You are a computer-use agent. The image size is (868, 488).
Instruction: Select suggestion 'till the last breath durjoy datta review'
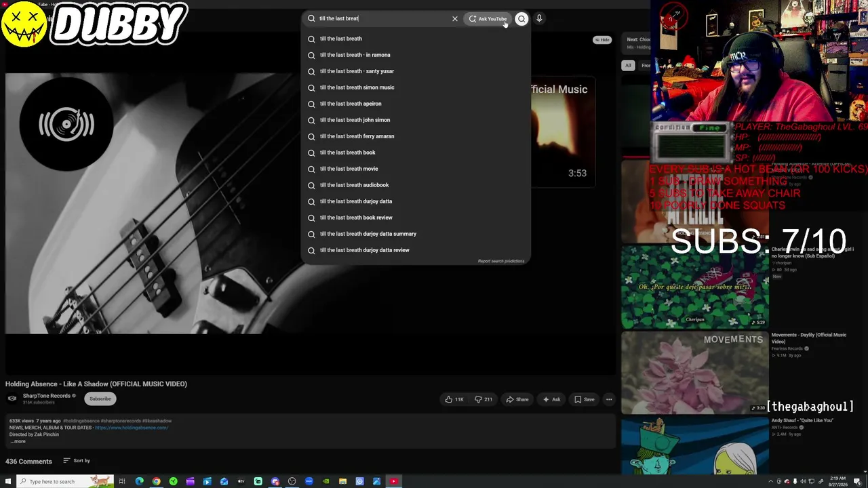tap(416, 250)
